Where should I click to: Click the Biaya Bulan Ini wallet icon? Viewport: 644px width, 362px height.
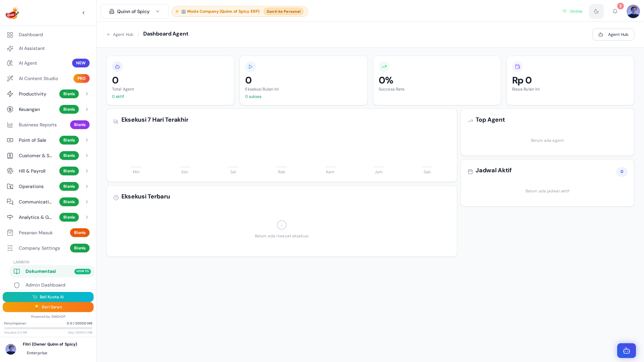click(518, 67)
